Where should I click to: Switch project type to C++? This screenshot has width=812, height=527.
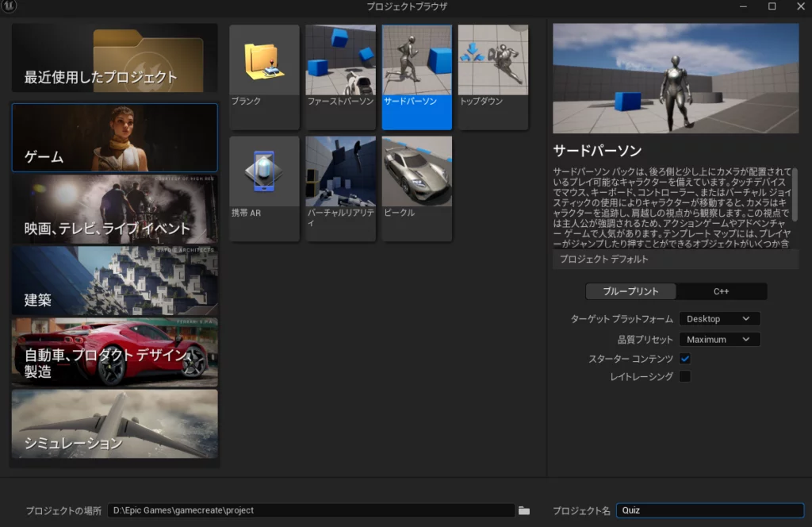pos(721,291)
